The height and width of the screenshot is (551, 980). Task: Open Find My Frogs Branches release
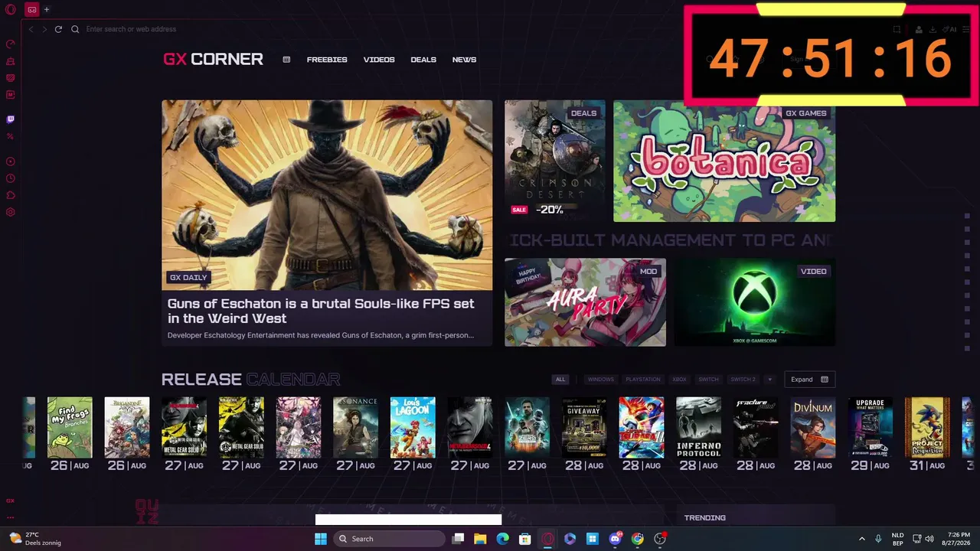point(70,428)
